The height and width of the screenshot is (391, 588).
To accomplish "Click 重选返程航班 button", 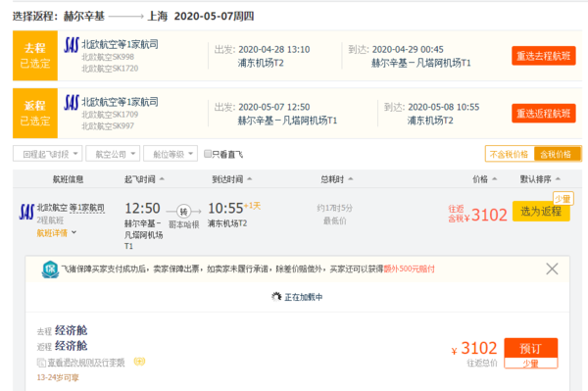I will (543, 114).
